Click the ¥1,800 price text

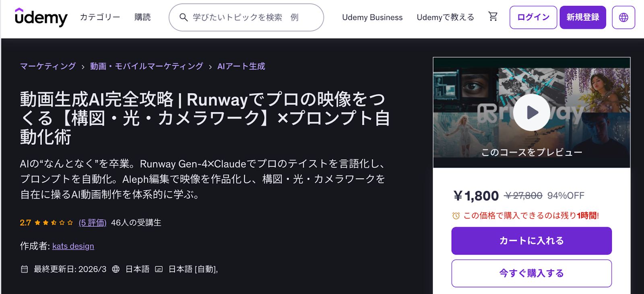[476, 196]
